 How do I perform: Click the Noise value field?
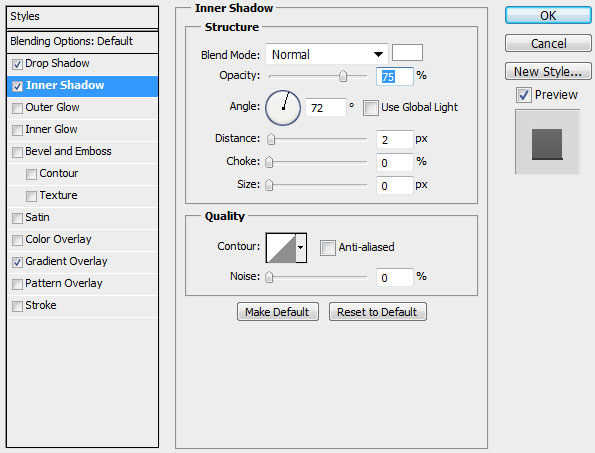[x=395, y=277]
